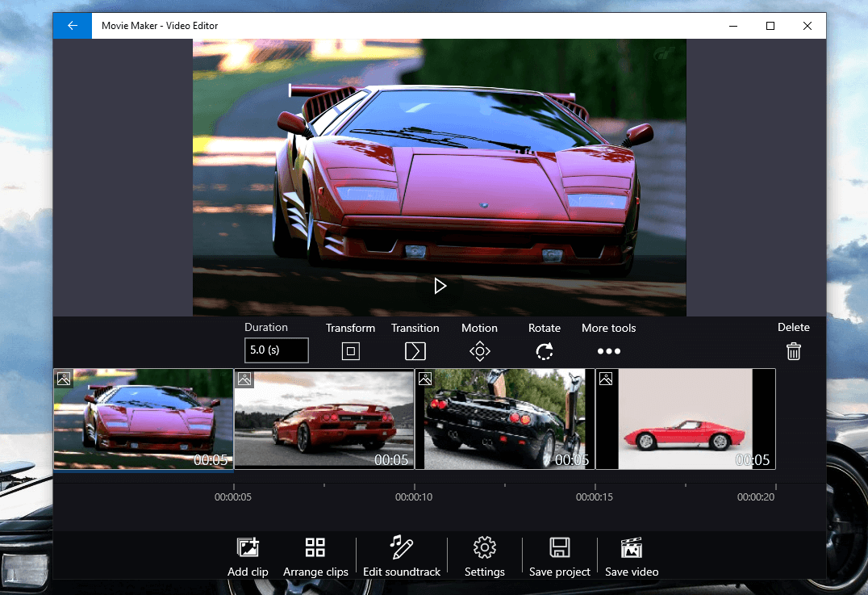This screenshot has height=595, width=868.
Task: Click the Rotate clip icon
Action: (x=545, y=350)
